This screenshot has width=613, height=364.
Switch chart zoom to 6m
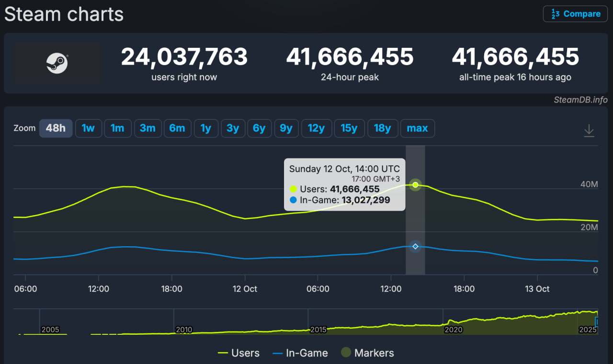point(177,128)
